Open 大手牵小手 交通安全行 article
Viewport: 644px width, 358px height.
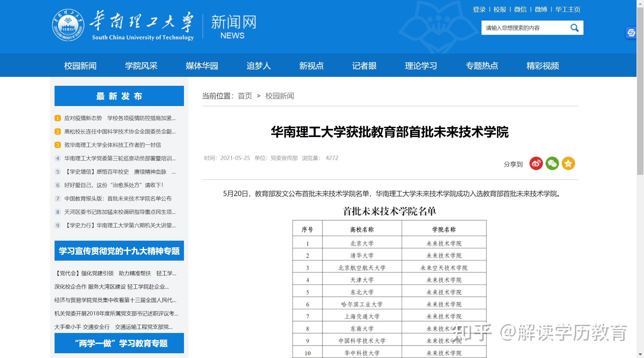[x=114, y=327]
